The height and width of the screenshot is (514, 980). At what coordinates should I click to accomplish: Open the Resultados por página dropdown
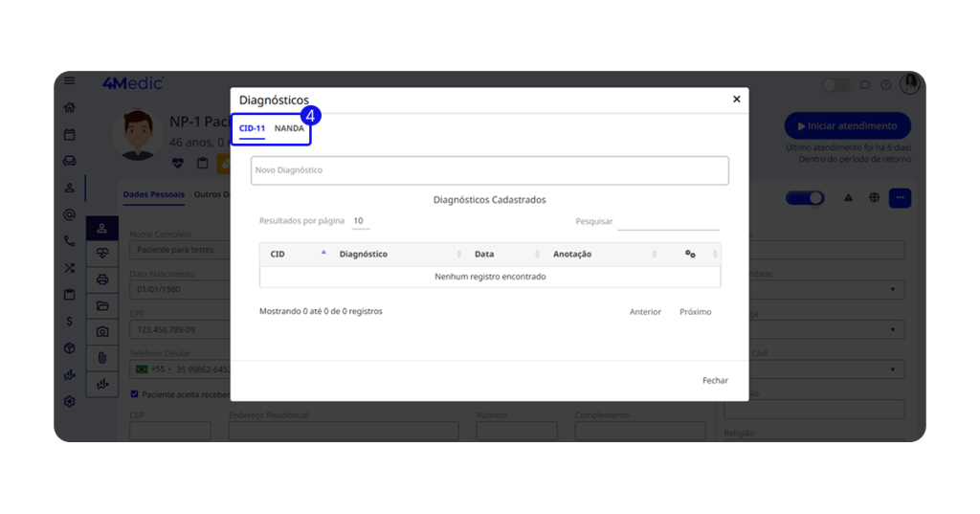click(360, 221)
